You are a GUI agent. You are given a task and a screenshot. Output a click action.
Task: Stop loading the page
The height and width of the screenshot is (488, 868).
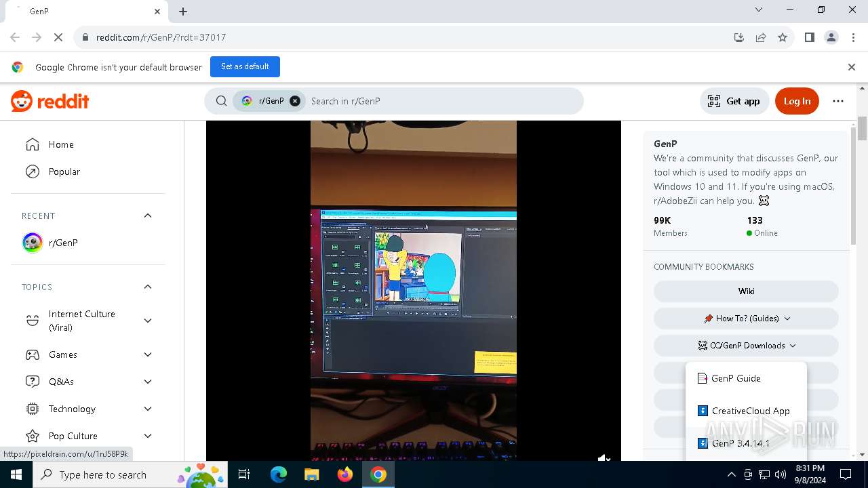(58, 37)
